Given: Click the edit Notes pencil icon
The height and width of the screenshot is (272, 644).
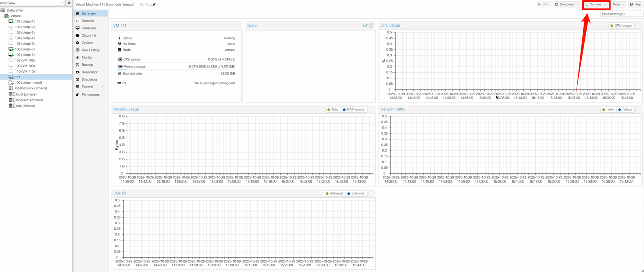Looking at the screenshot, I should pos(365,25).
